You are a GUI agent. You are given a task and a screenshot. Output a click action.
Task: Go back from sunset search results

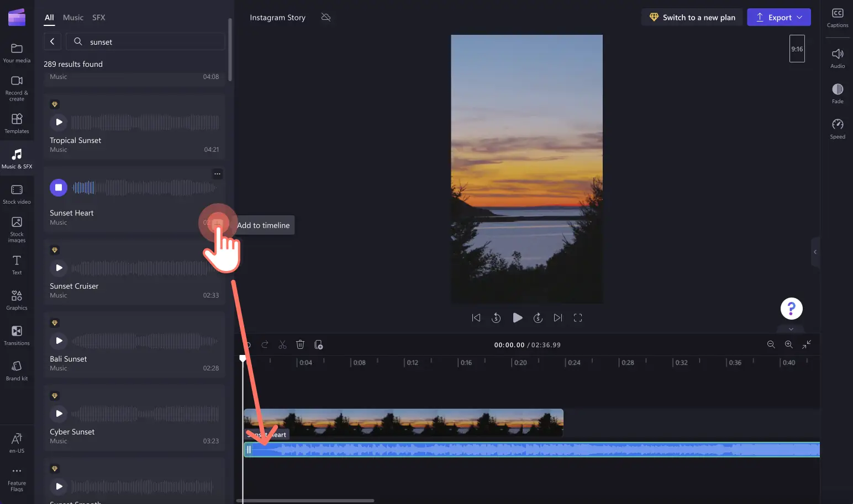point(52,41)
